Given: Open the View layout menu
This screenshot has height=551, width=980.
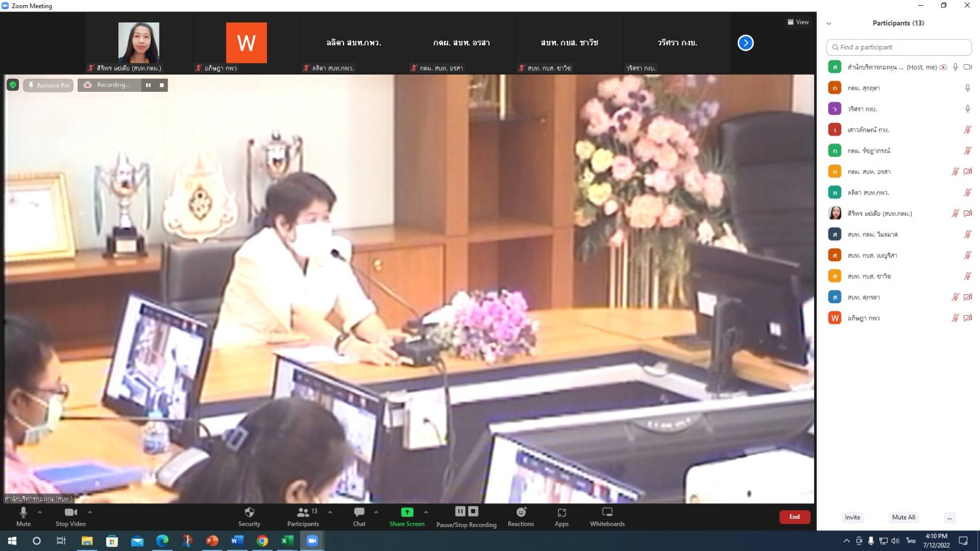Looking at the screenshot, I should (798, 22).
